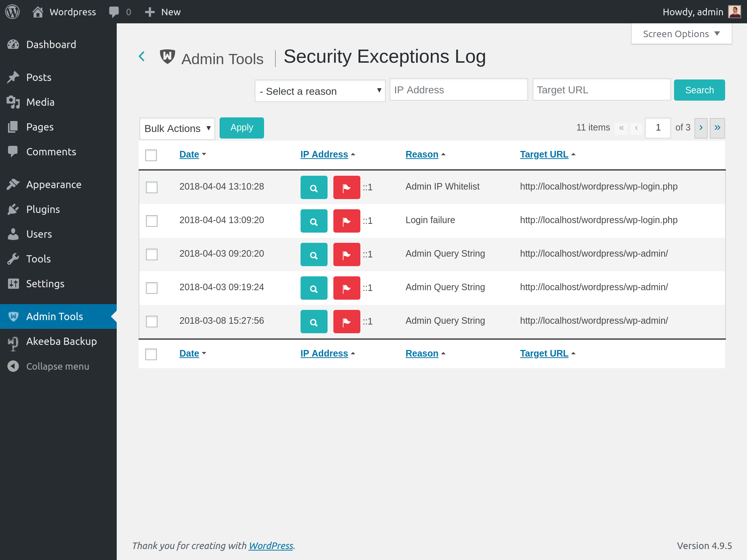Sort by Reason in table footer
The image size is (747, 560).
pos(422,354)
